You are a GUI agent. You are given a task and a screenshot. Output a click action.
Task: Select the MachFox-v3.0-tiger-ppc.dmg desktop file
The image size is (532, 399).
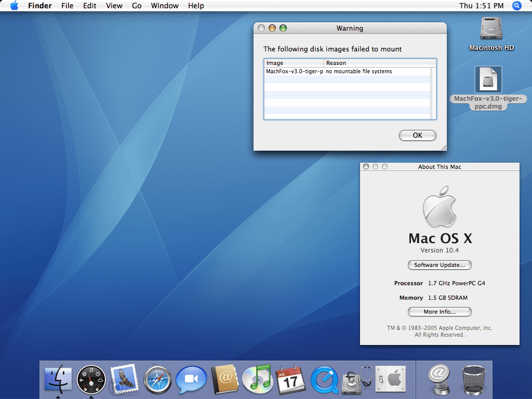point(488,79)
